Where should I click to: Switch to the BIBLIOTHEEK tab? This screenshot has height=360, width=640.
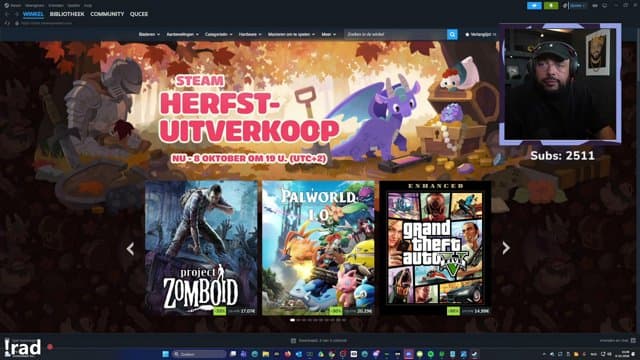point(67,14)
